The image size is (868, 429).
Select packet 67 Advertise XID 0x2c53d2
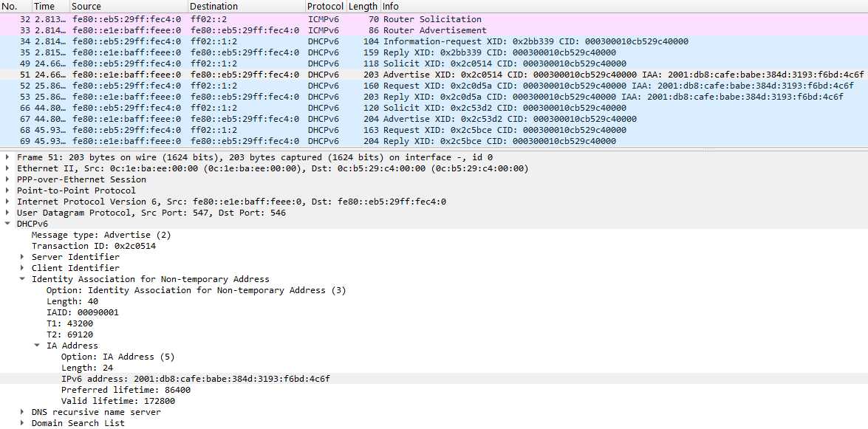point(434,119)
